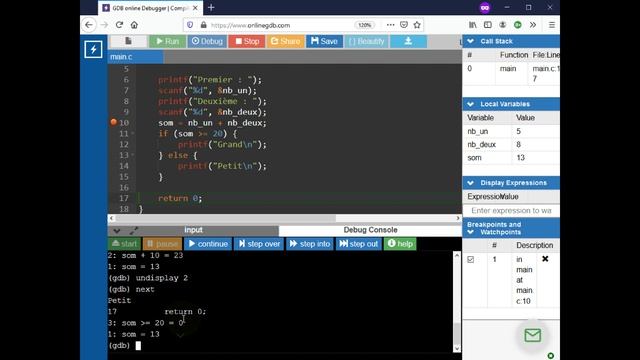The image size is (640, 360).
Task: Open the mail contact floating icon
Action: tap(533, 336)
